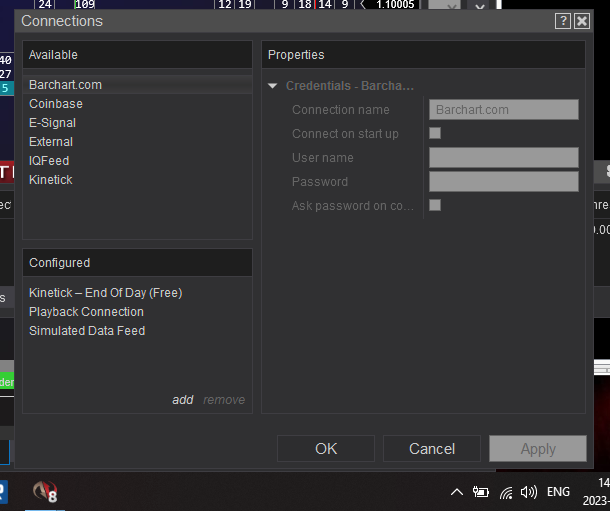Click the battery status tray icon
This screenshot has height=511, width=610.
click(x=481, y=492)
